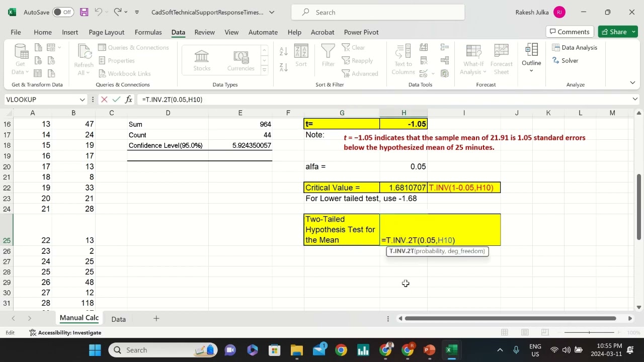Open the Solver add-in
This screenshot has width=644, height=362.
[x=566, y=60]
